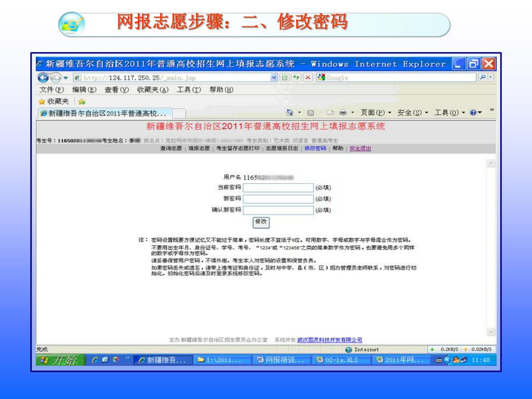Viewport: 532px width, 399px height.
Task: Click the blue Help question mark icon
Action: click(x=473, y=113)
